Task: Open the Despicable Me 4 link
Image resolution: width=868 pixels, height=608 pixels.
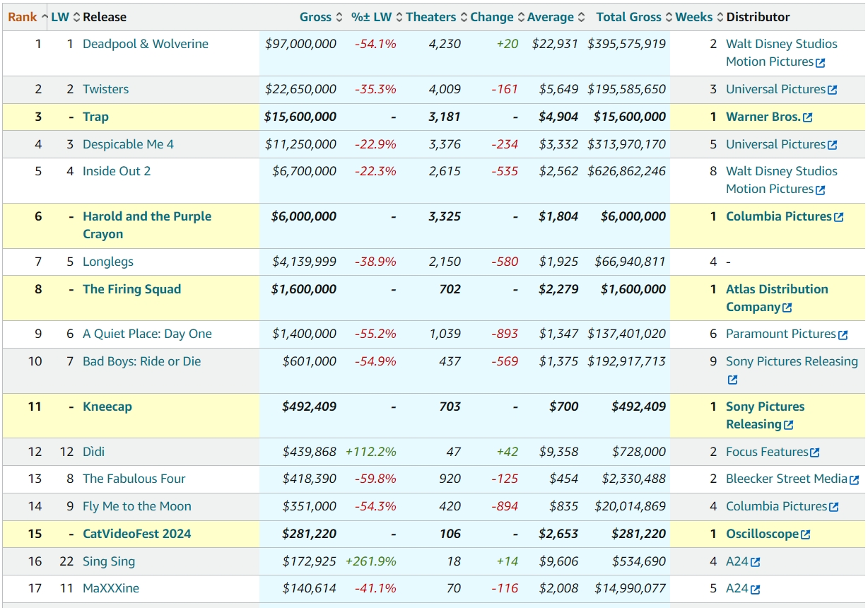Action: [x=128, y=144]
